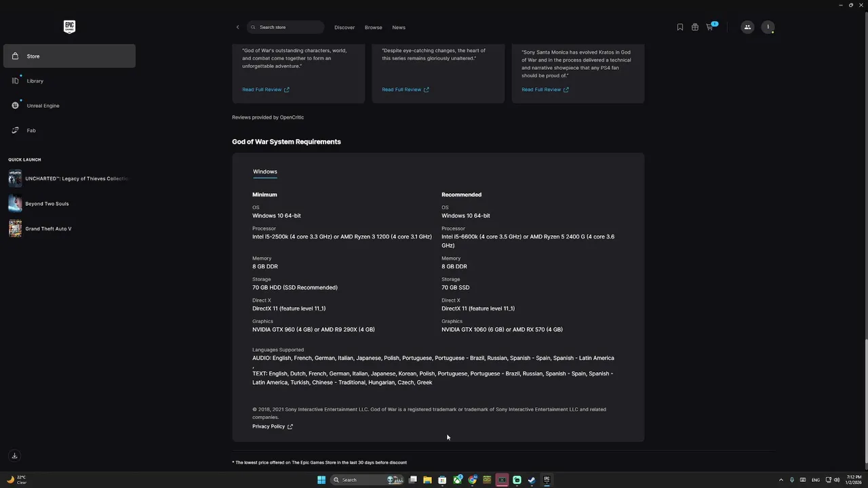Click the microphone tray icon

tap(792, 480)
